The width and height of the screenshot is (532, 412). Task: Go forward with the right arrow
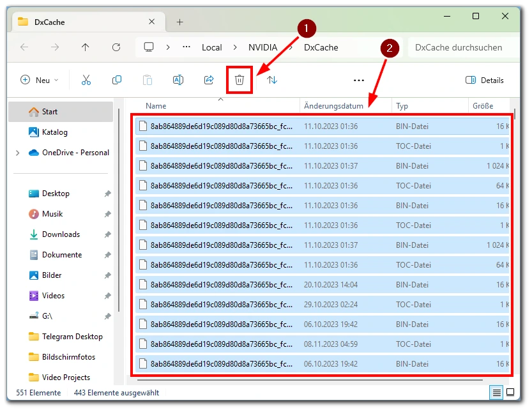55,47
